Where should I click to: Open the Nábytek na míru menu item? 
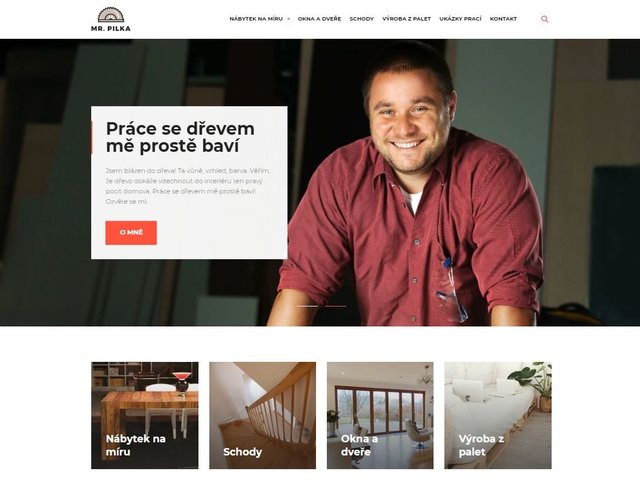tap(256, 19)
